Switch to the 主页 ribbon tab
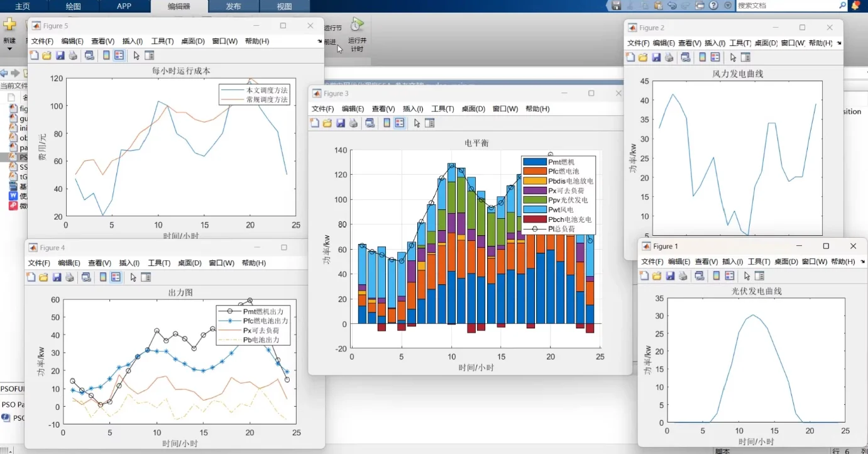The width and height of the screenshot is (868, 454). coord(23,6)
